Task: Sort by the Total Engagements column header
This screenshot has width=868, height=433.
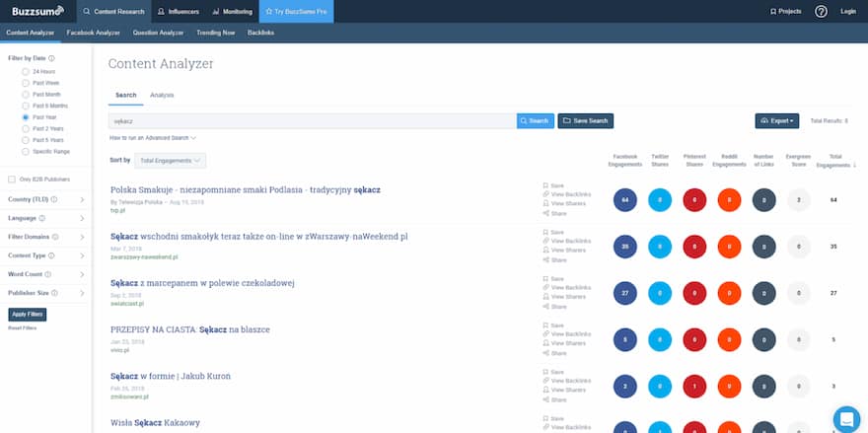Action: tap(834, 161)
